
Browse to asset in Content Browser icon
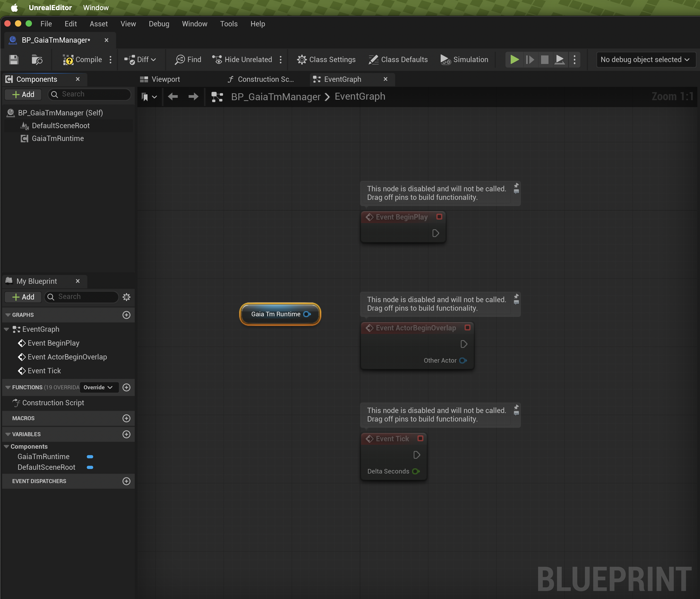click(x=36, y=60)
